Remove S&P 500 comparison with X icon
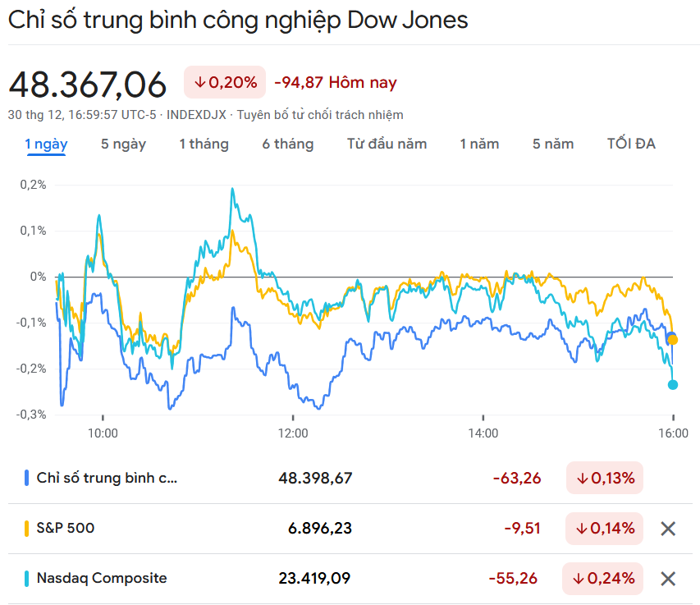This screenshot has width=700, height=605. pos(668,529)
